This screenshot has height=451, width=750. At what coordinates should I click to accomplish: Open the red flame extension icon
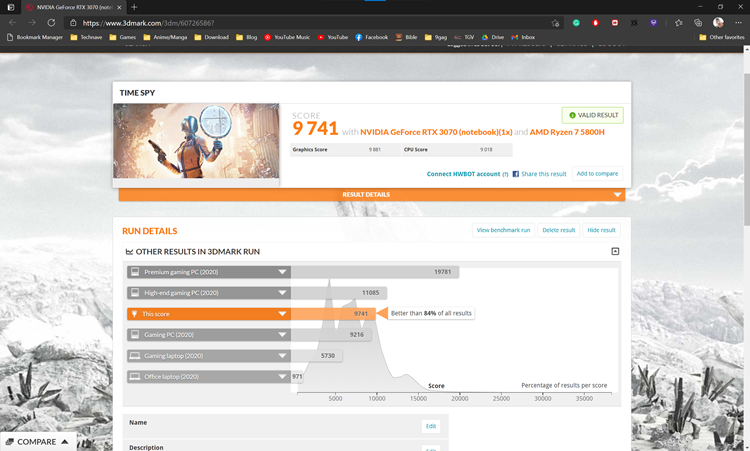point(596,22)
